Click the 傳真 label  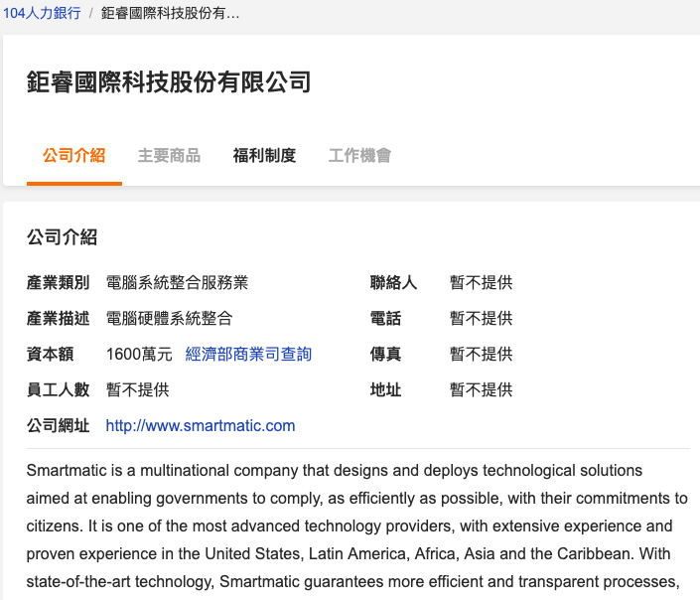pos(385,355)
